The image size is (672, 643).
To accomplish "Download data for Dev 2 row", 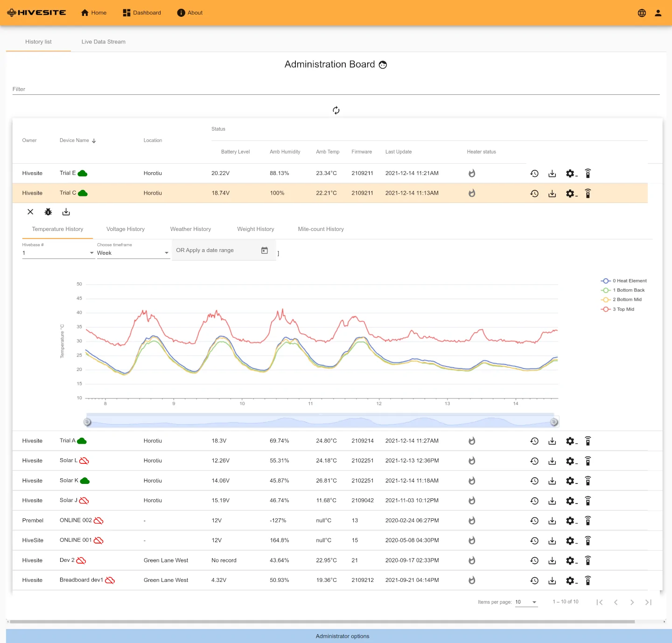I will tap(552, 560).
